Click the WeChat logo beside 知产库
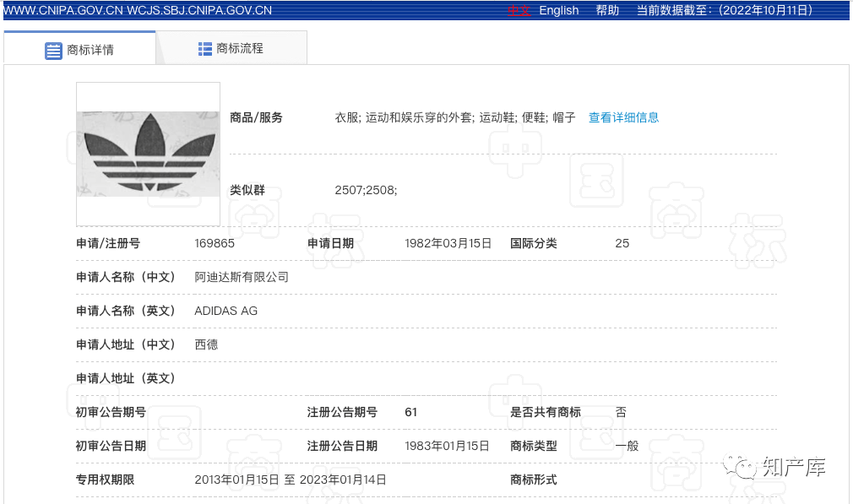Image resolution: width=853 pixels, height=504 pixels. point(742,465)
